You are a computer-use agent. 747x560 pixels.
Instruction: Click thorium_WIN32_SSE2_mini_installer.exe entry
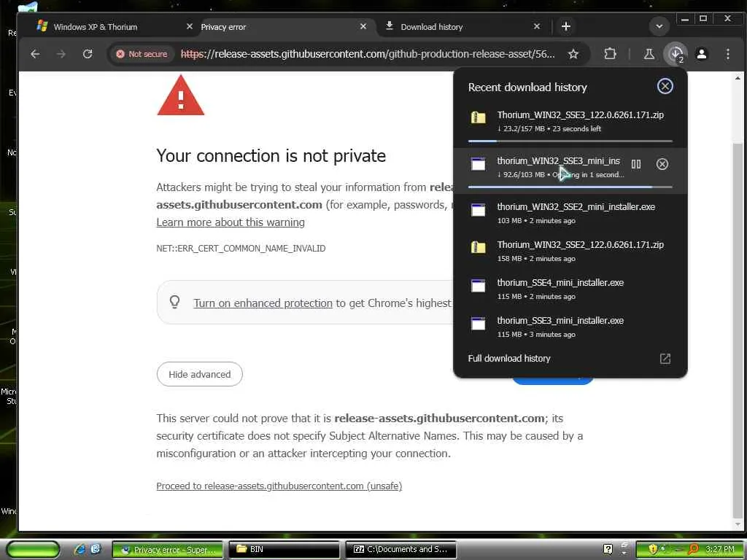(570, 213)
